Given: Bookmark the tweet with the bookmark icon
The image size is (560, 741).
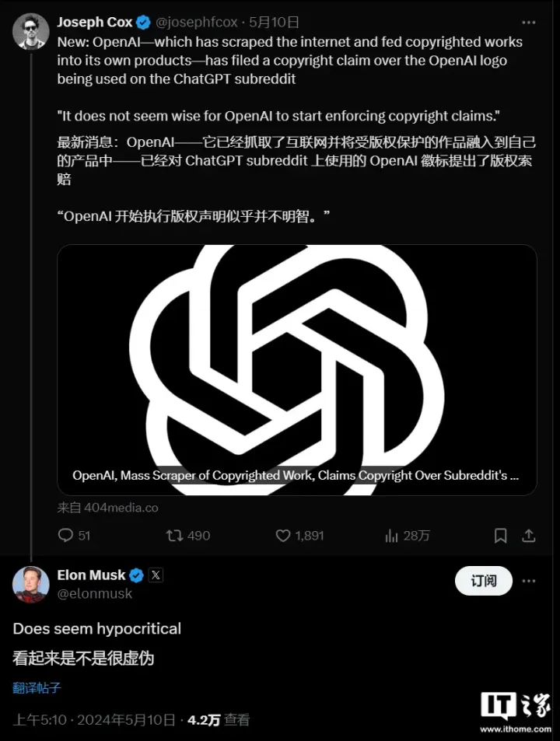Looking at the screenshot, I should pyautogui.click(x=500, y=535).
